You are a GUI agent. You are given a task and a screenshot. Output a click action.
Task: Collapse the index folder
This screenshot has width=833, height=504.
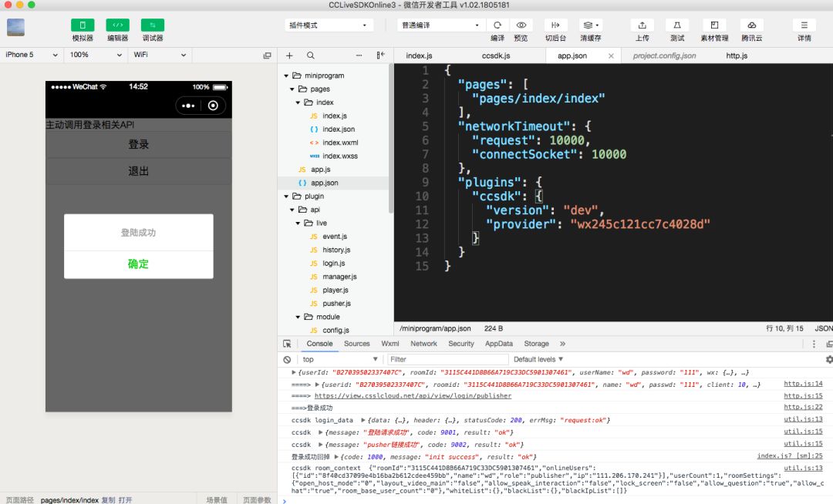coord(298,102)
